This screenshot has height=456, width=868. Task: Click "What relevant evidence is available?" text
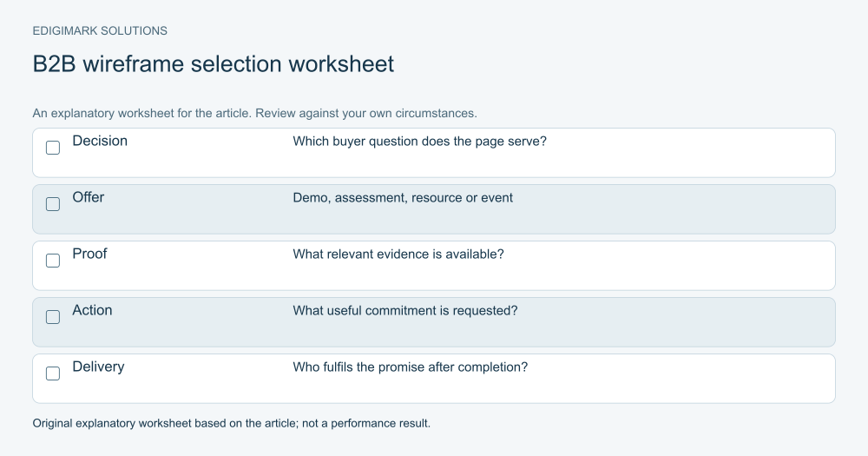[398, 254]
